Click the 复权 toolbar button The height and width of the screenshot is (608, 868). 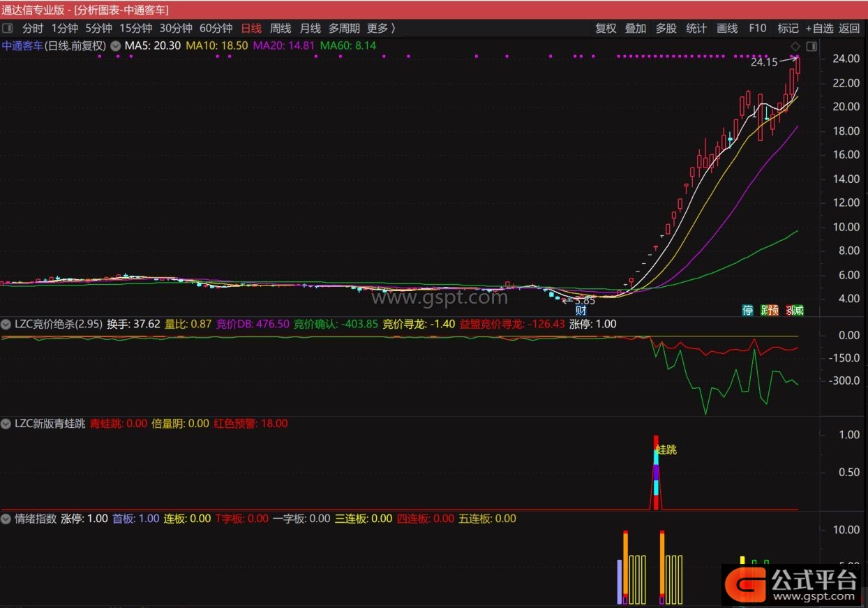pyautogui.click(x=606, y=29)
